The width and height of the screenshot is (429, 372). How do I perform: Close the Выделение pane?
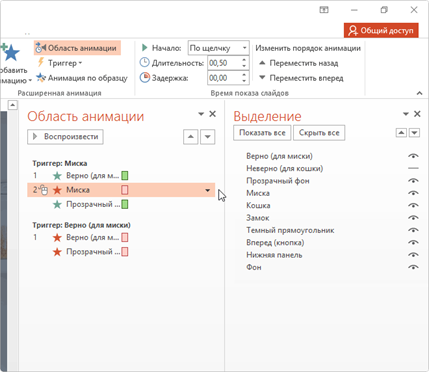417,114
